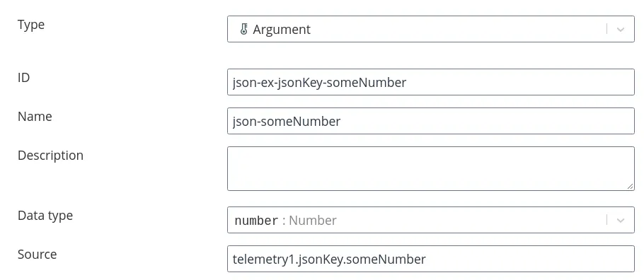Click the ID field label
Image resolution: width=644 pixels, height=280 pixels.
coord(24,77)
